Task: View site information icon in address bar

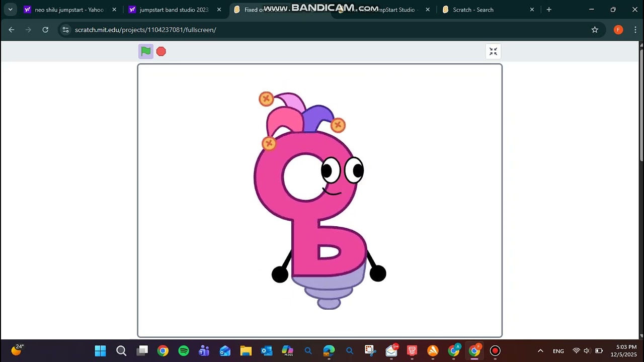Action: (x=65, y=30)
